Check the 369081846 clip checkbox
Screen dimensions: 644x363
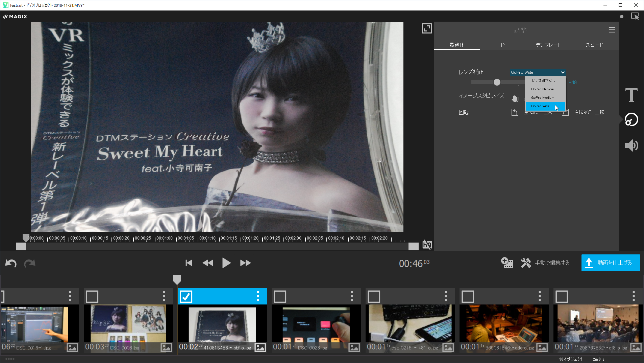coord(468,297)
